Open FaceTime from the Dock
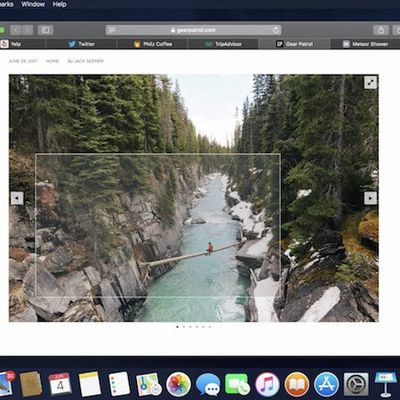 [x=237, y=384]
